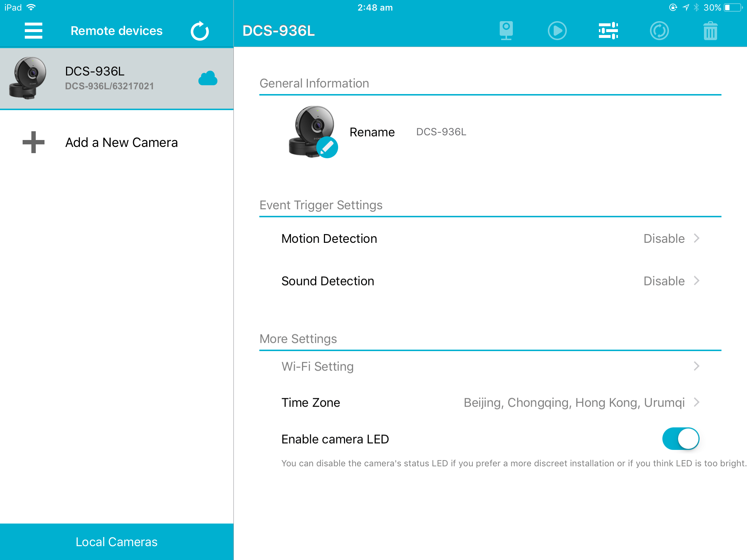Viewport: 747px width, 560px height.
Task: Expand the Motion Detection chevron
Action: [x=696, y=238]
